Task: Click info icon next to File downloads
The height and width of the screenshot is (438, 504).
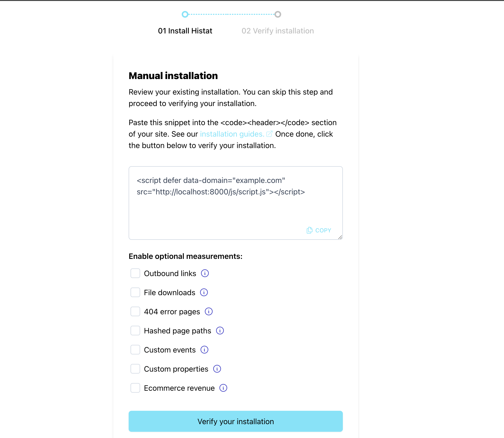Action: coord(203,292)
